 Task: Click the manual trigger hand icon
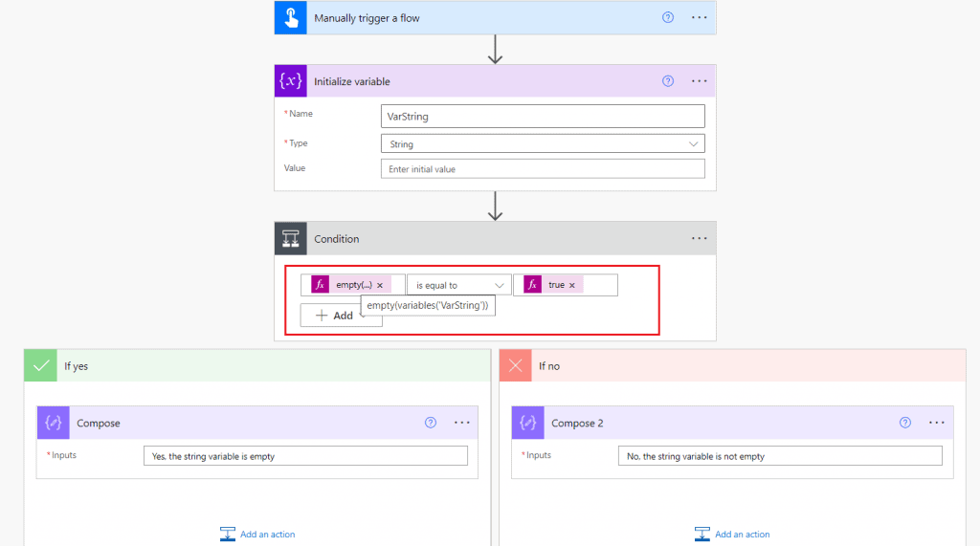pyautogui.click(x=291, y=17)
